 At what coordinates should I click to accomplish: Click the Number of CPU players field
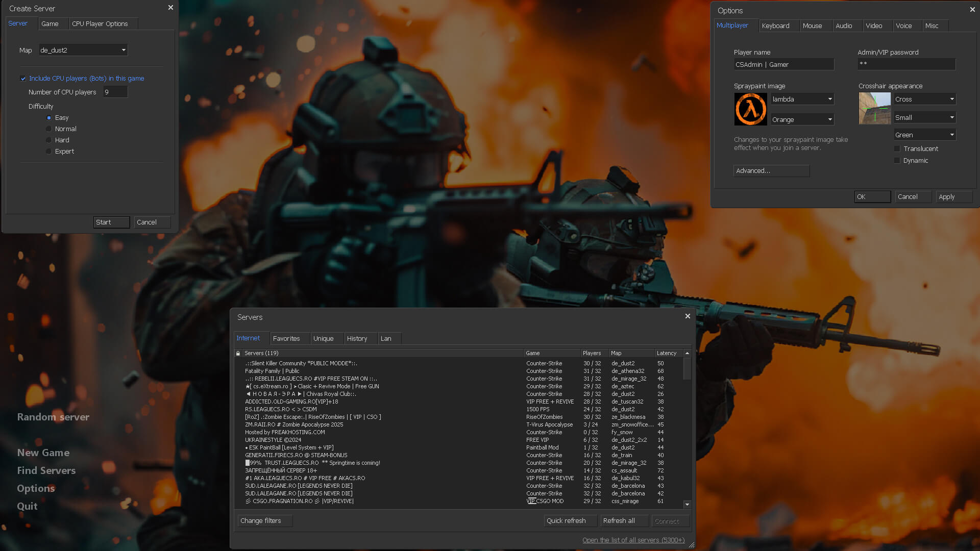[x=115, y=92]
